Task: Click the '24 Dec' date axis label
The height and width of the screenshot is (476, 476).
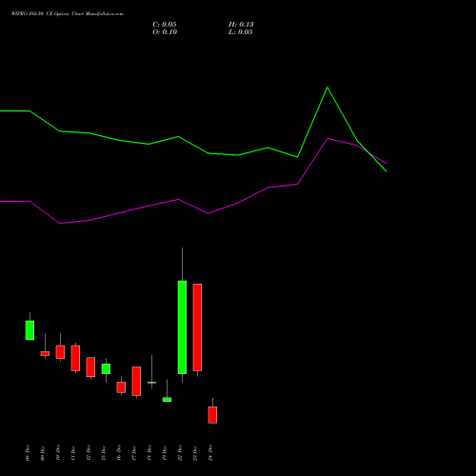Action: 210,452
